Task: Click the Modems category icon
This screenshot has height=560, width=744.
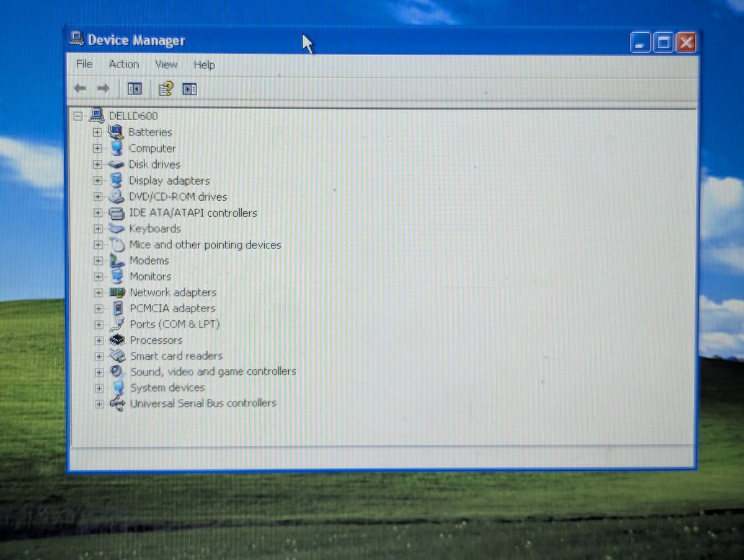Action: click(117, 260)
